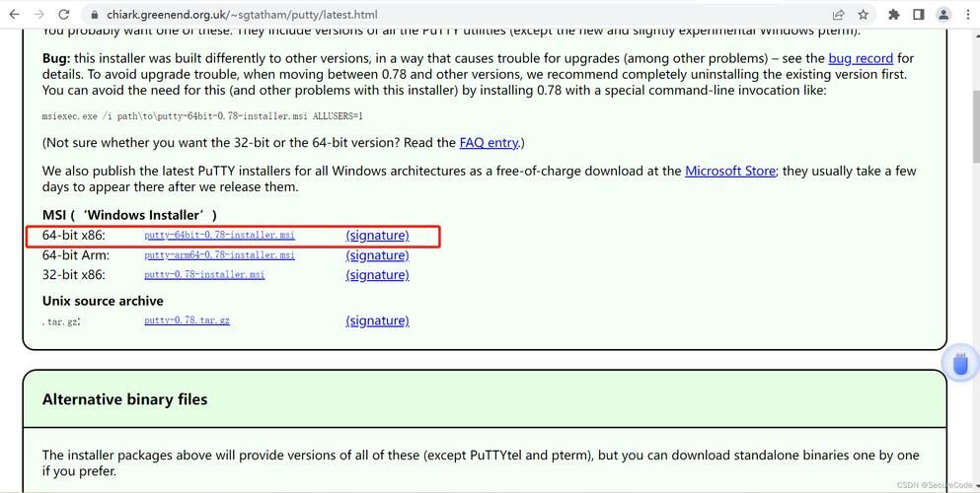Open the extensions puzzle icon

894,15
